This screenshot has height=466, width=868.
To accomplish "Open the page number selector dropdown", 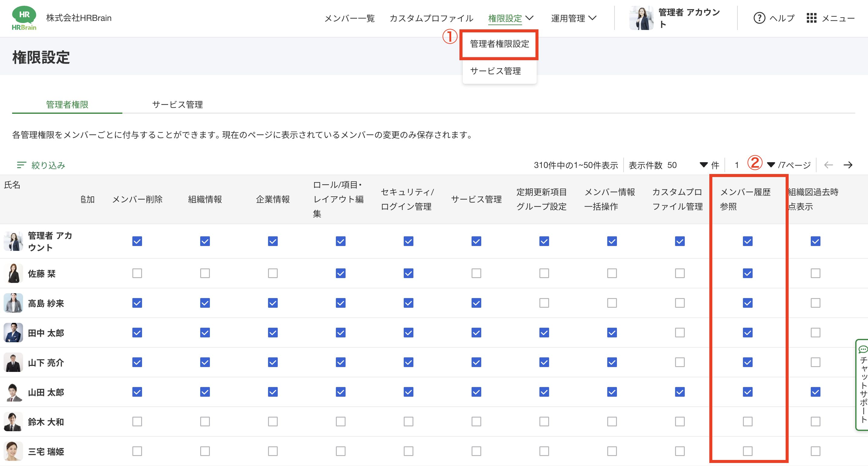I will (770, 165).
